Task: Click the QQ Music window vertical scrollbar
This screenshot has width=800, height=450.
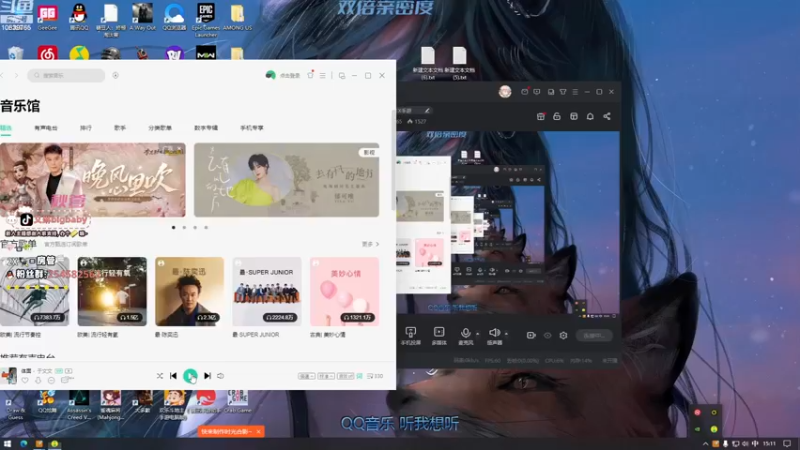Action: click(393, 158)
